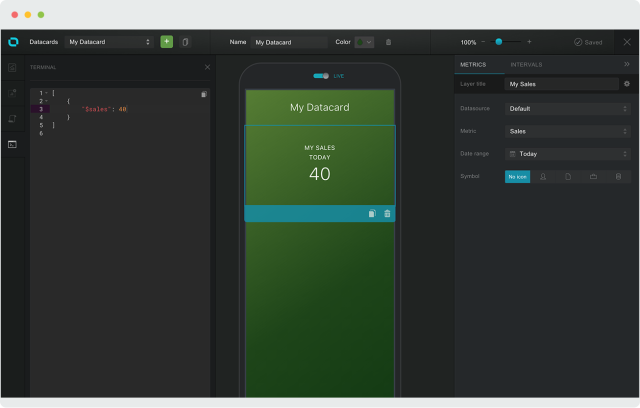640x408 pixels.
Task: Edit the Layer title field
Action: point(562,84)
